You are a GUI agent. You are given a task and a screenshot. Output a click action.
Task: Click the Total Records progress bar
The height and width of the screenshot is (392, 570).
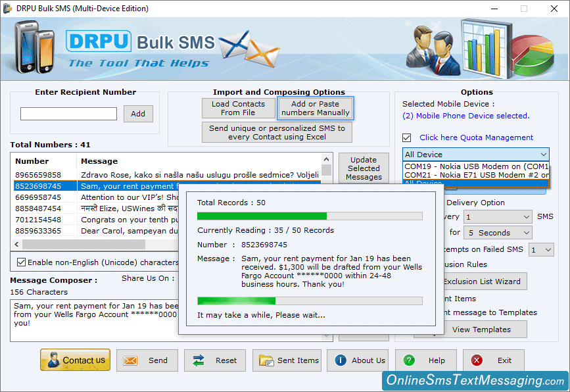pos(310,216)
